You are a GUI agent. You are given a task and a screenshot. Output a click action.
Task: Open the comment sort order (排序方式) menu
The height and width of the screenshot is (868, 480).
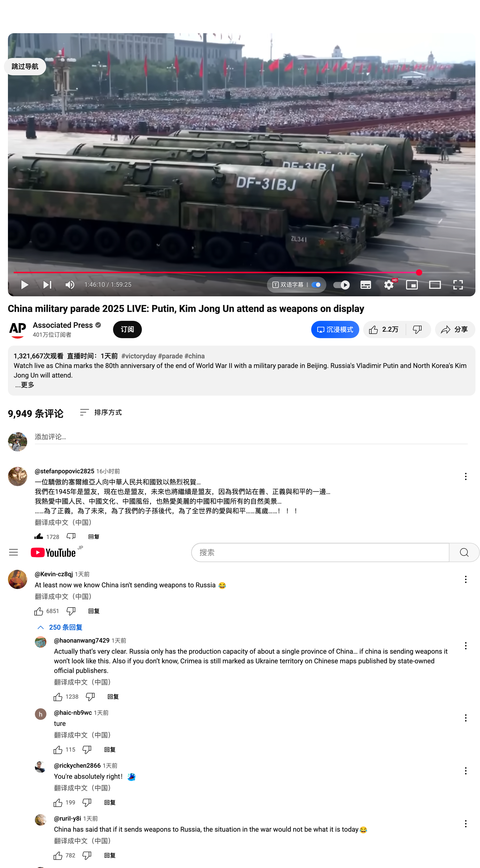[x=101, y=412]
